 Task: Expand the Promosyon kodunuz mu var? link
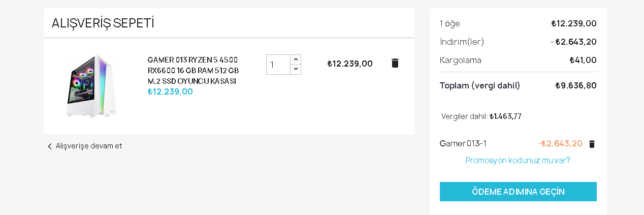coord(518,160)
